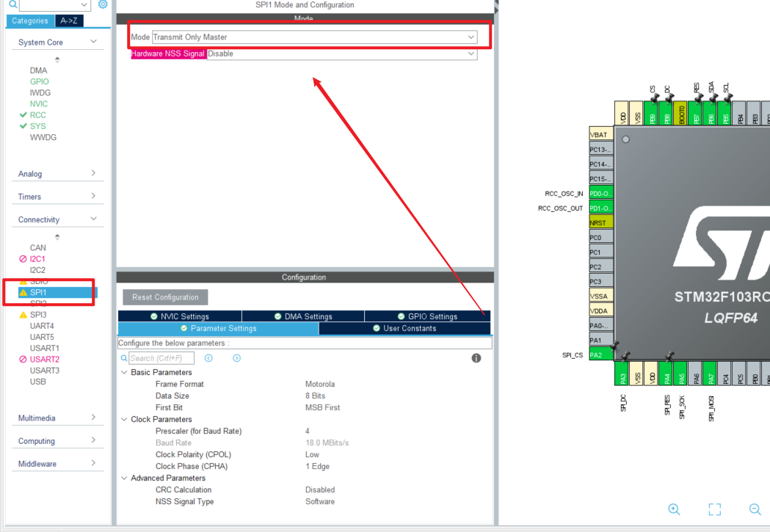Screen dimensions: 770x532
Task: Open the GPIO Settings tab
Action: tap(427, 316)
